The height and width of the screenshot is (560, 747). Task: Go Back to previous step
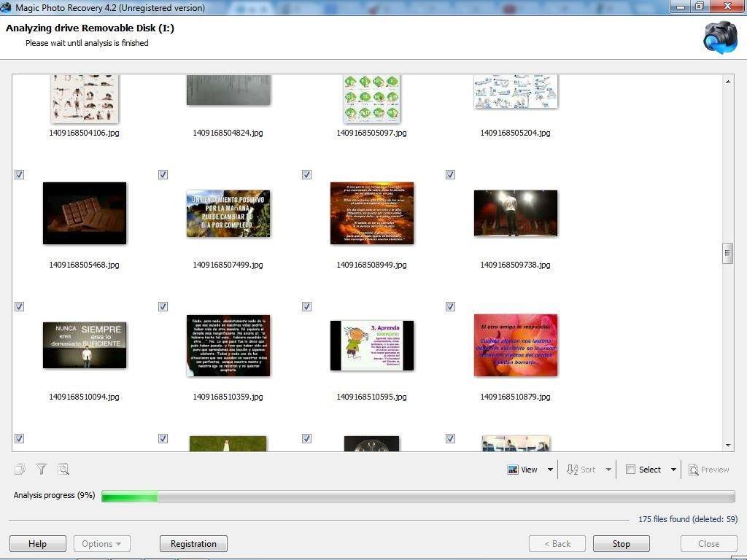click(x=557, y=544)
